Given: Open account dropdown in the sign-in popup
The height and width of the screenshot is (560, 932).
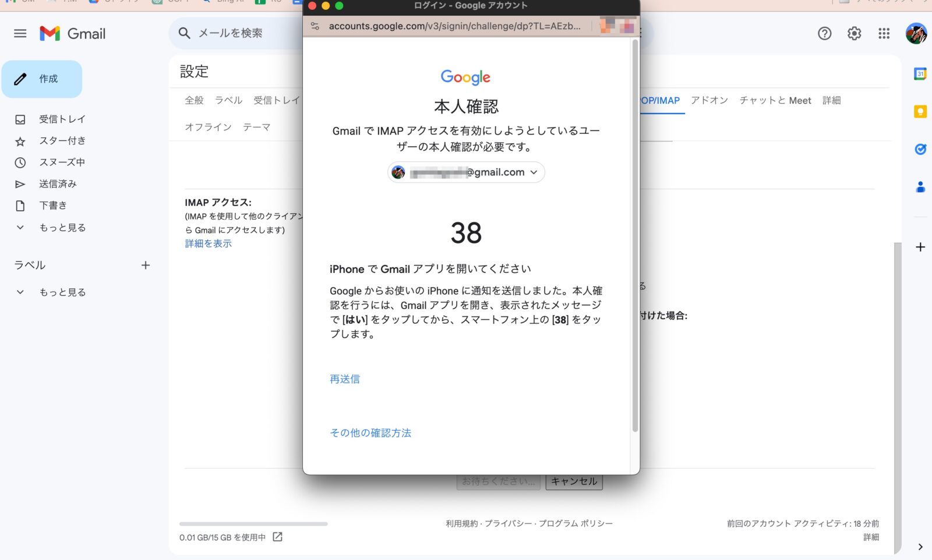Looking at the screenshot, I should (466, 172).
